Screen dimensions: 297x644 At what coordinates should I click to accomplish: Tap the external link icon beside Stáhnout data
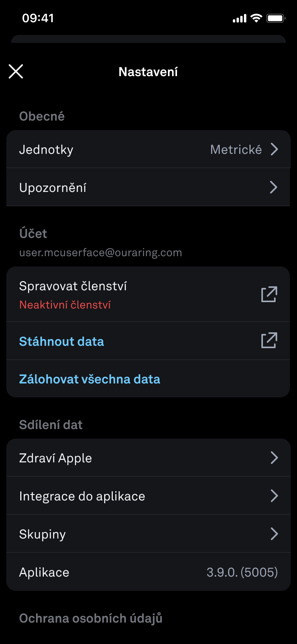pos(269,341)
